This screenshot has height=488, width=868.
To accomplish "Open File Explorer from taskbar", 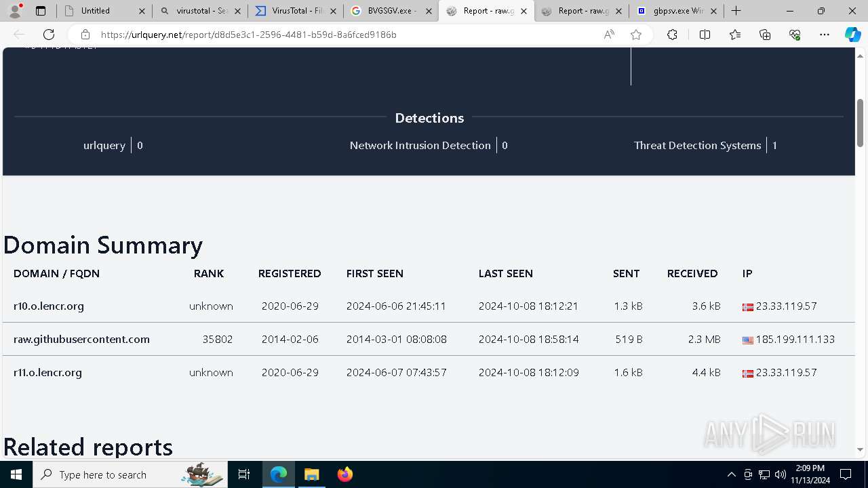I will 311,474.
